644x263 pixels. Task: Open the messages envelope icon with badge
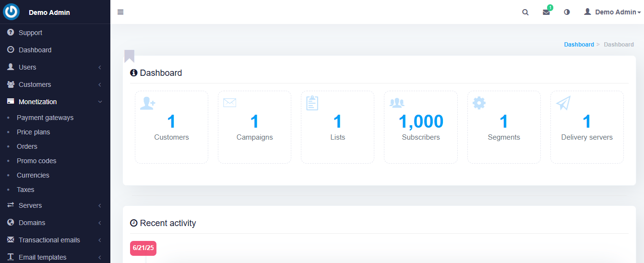(547, 12)
